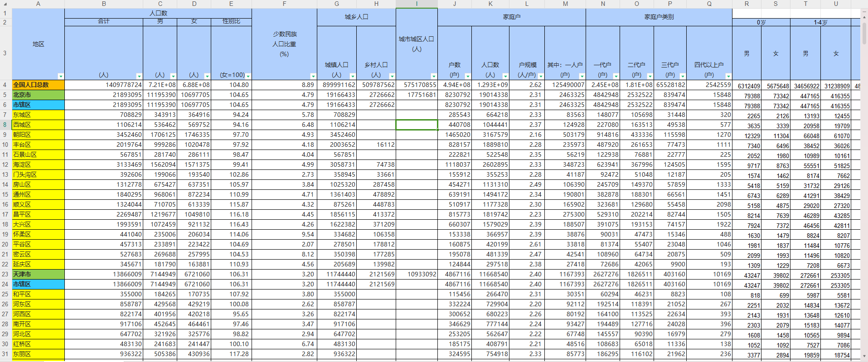Open the 一代户 filter dropdown

[616, 76]
